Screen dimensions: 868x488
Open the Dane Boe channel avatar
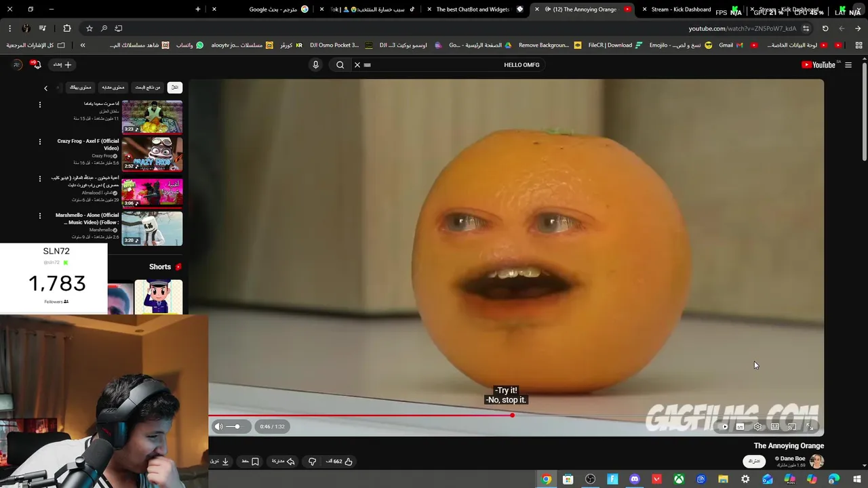816,461
